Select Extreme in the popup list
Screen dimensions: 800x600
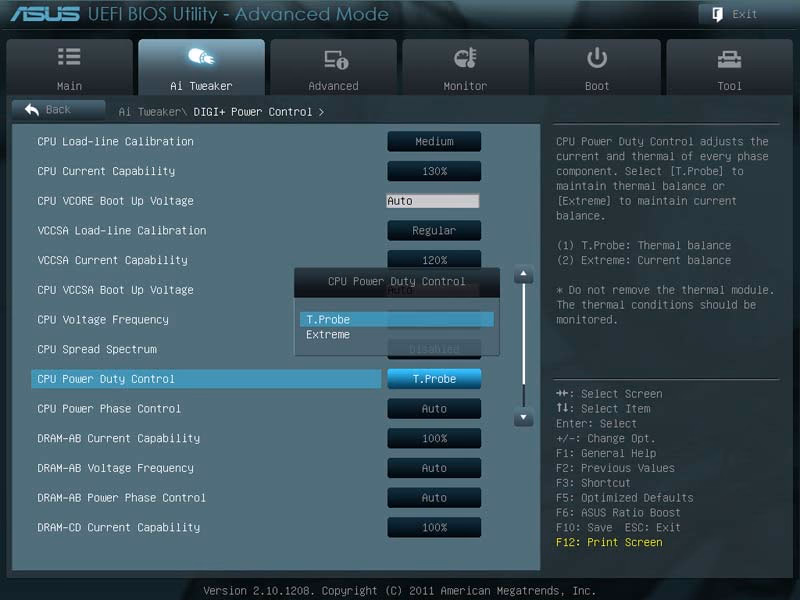pyautogui.click(x=396, y=335)
